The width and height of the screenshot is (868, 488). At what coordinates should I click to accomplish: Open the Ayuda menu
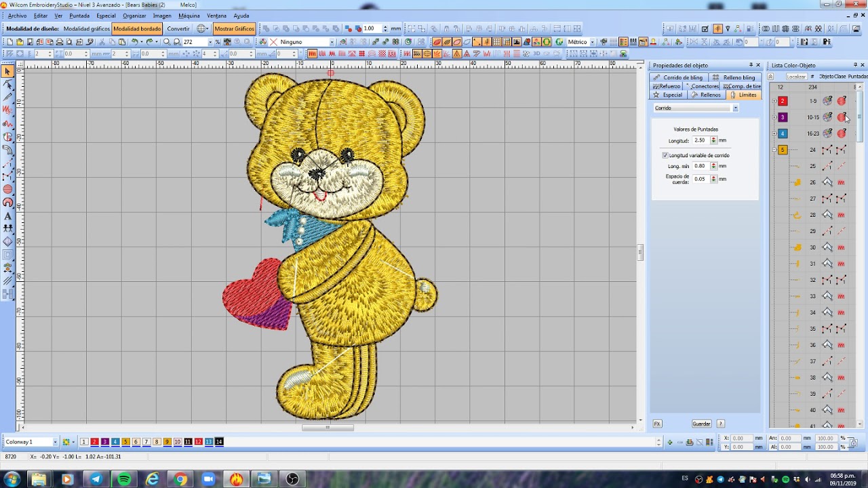(241, 16)
